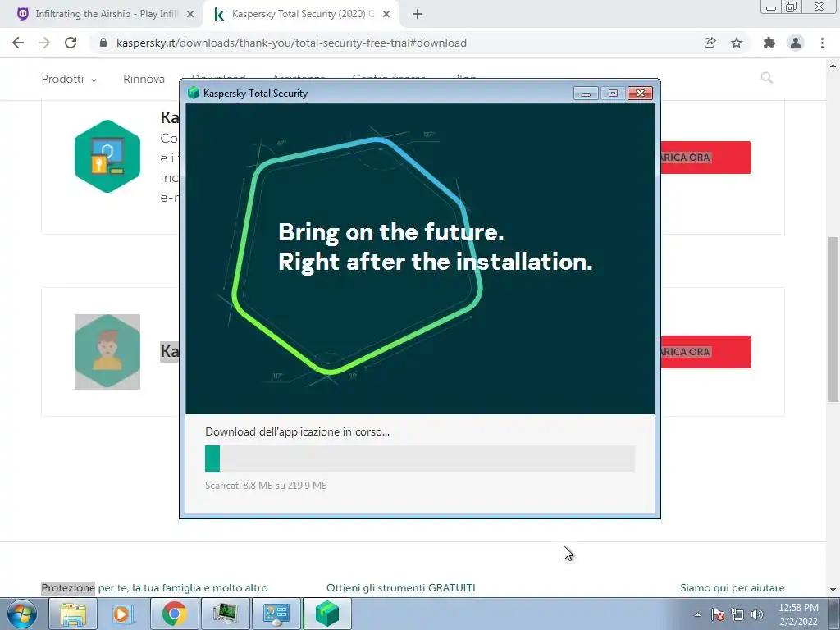Screen dimensions: 840x630
Task: Open the Rinnova menu item
Action: tap(144, 80)
